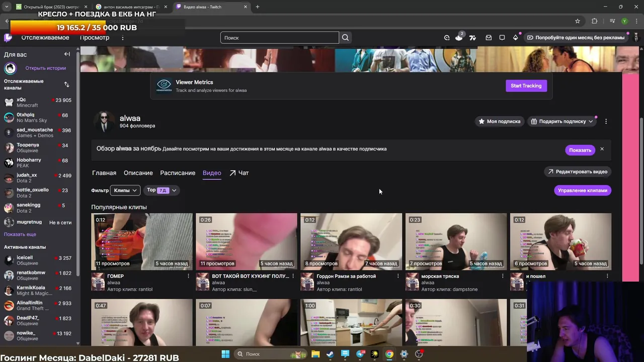Click the Показать recap button
This screenshot has width=644, height=362.
pyautogui.click(x=580, y=150)
